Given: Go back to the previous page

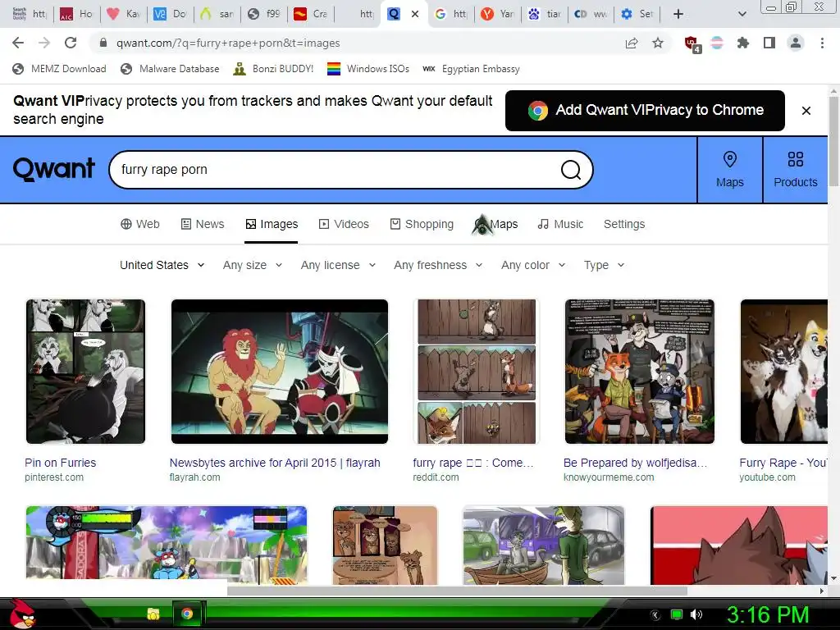Looking at the screenshot, I should point(18,43).
